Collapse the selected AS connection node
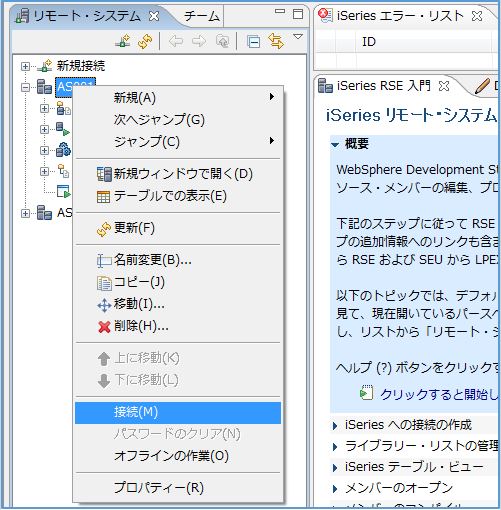Screen dimensions: 501x510 [25, 88]
